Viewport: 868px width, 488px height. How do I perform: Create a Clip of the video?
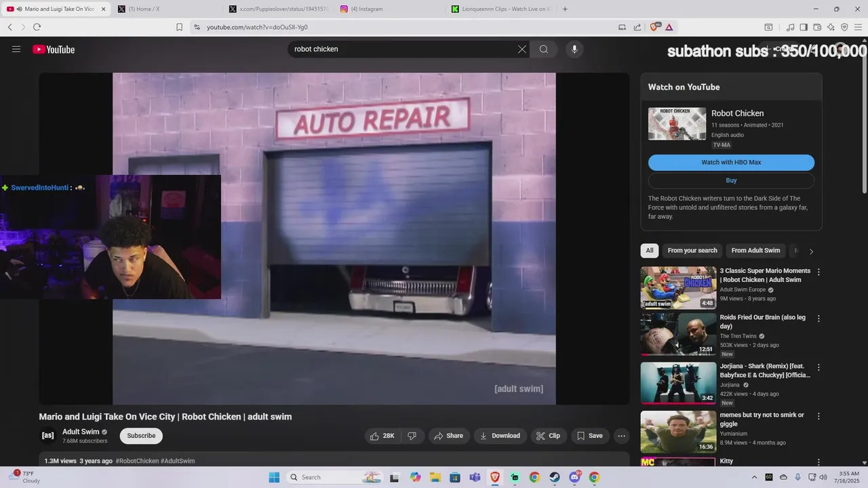[548, 436]
